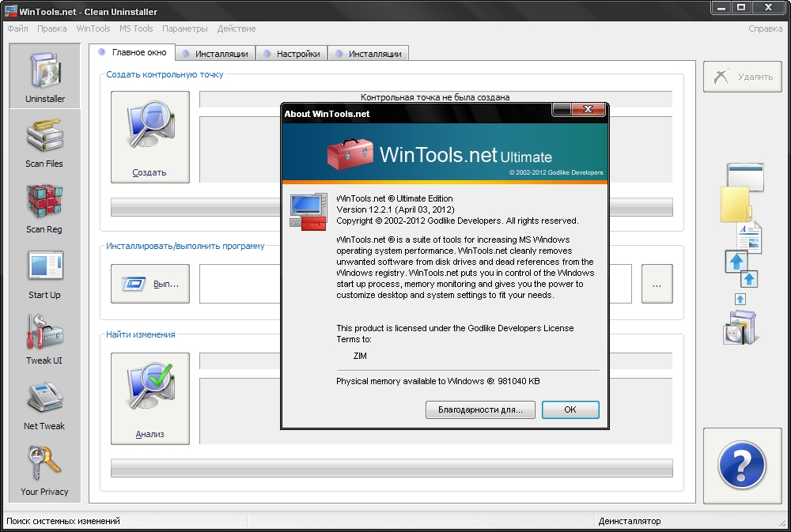This screenshot has height=532, width=791.
Task: Click status bar text 'Поиск системных изменений'
Action: tap(63, 521)
